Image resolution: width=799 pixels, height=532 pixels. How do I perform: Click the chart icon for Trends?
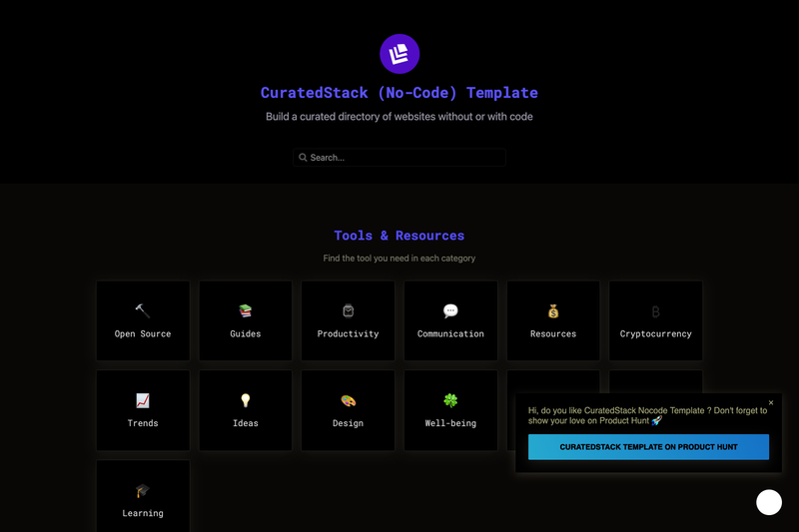[143, 400]
